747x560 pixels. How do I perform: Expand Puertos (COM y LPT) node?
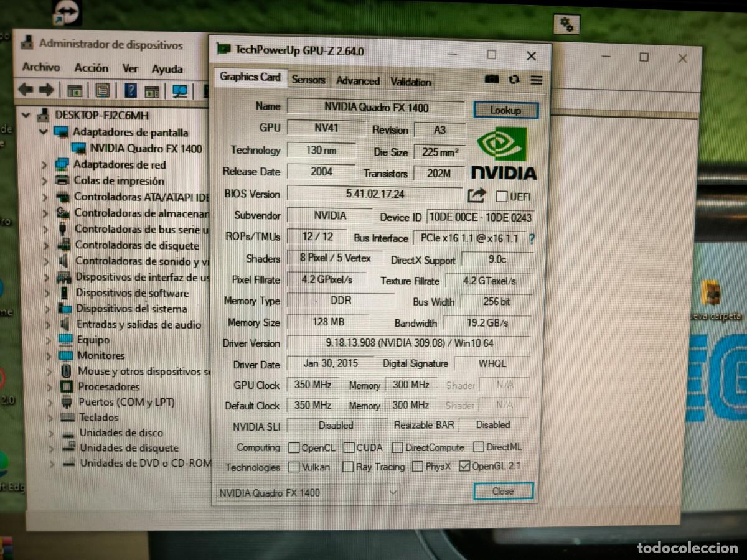click(50, 402)
